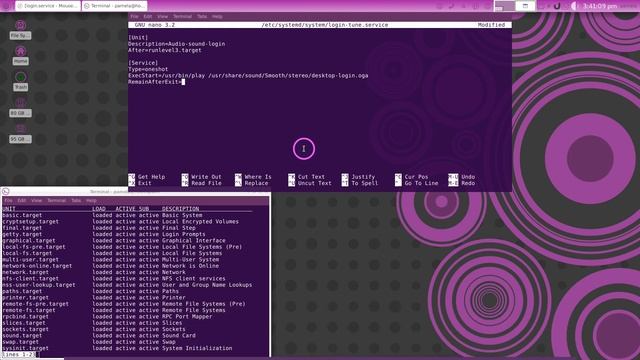Image resolution: width=640 pixels, height=360 pixels.
Task: Click the Replace shortcut in nano
Action: click(251, 183)
